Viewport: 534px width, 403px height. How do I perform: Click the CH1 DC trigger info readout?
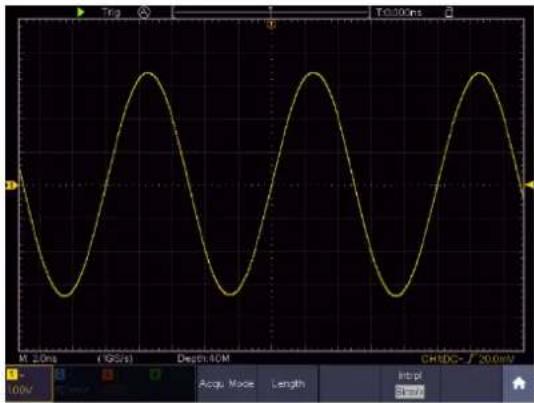(468, 359)
